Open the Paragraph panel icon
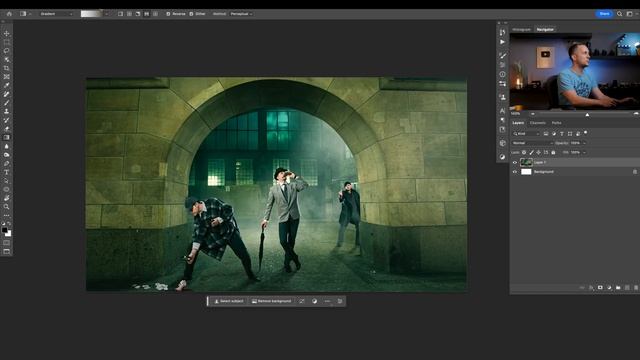 (x=502, y=120)
